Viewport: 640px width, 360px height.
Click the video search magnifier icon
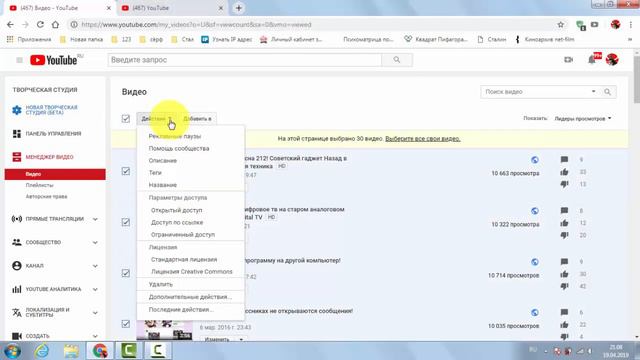pyautogui.click(x=607, y=92)
